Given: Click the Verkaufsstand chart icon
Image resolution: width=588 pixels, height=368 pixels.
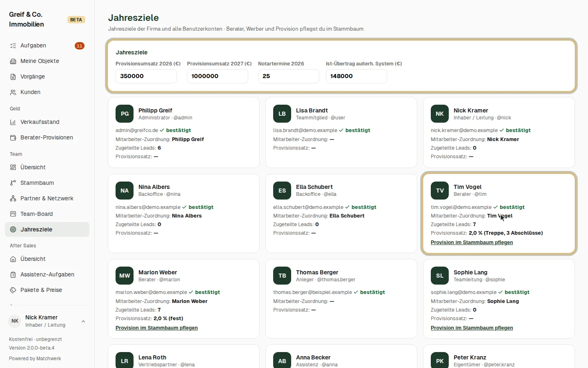Looking at the screenshot, I should (13, 122).
